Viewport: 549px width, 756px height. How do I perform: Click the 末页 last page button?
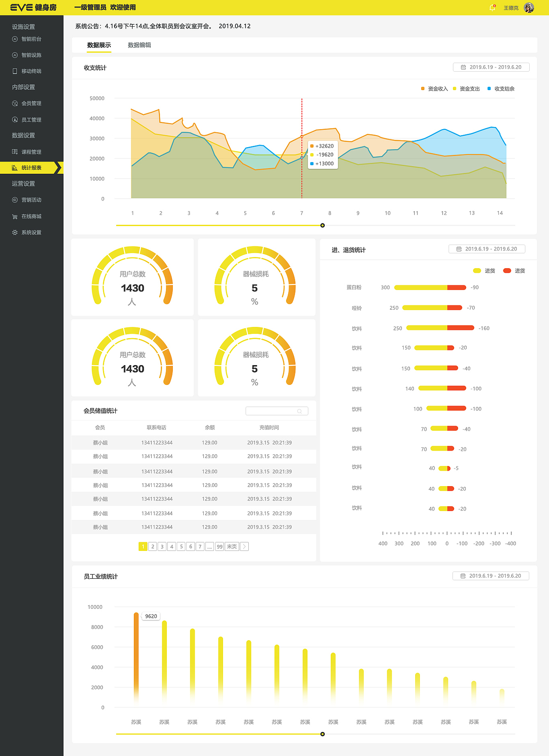232,547
